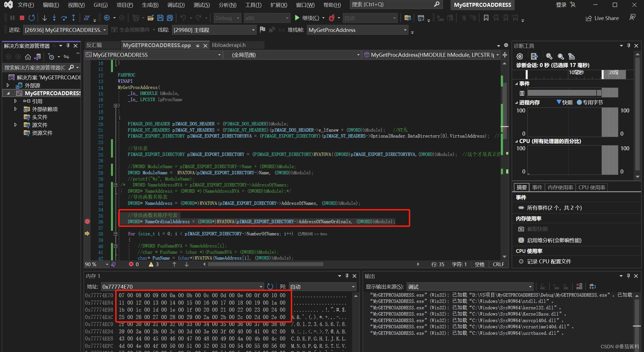This screenshot has width=644, height=352.
Task: Click the Home icon in Solution Explorer
Action: [x=28, y=57]
